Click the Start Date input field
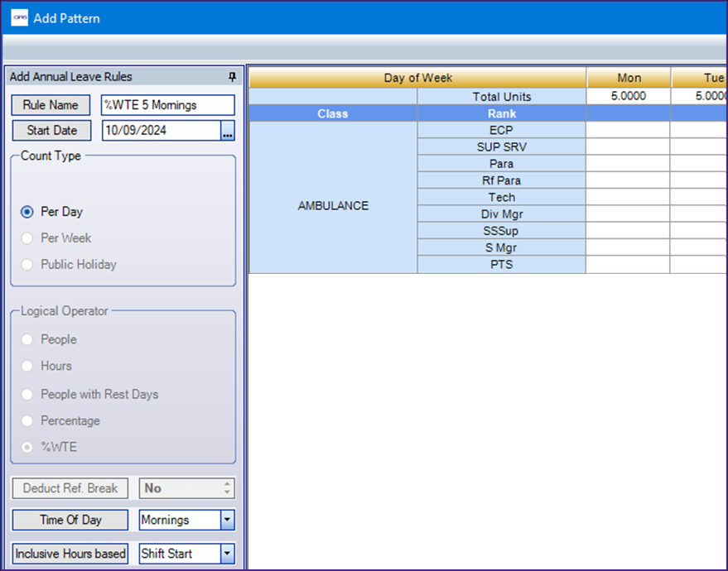Screen dimensions: 728x571 (161, 131)
